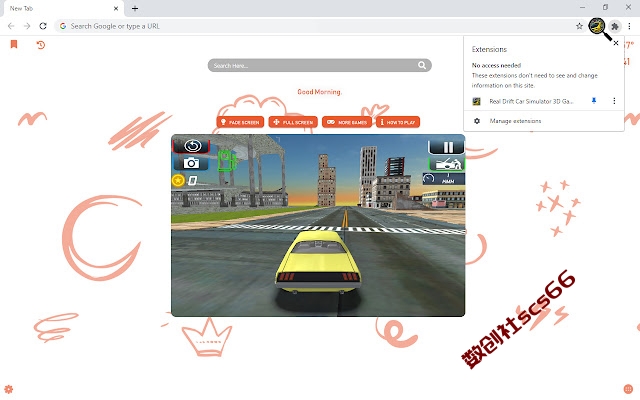Close the New Tab tab
This screenshot has height=400, width=640.
pyautogui.click(x=116, y=8)
